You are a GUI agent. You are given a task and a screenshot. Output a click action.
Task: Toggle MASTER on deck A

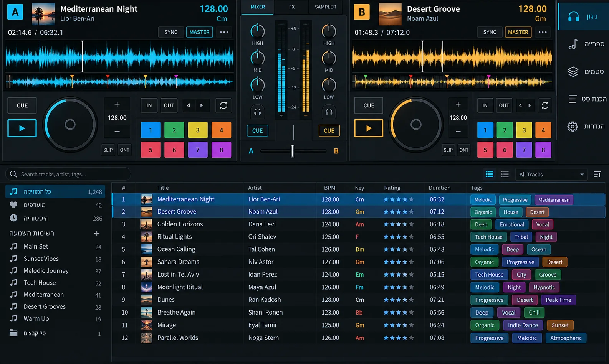coord(199,32)
